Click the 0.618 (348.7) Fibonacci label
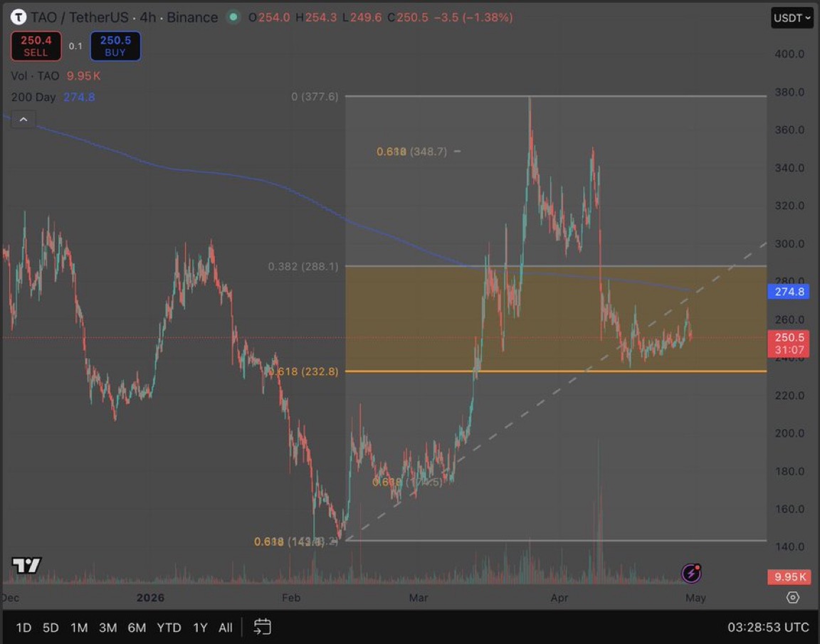This screenshot has height=644, width=820. tap(411, 152)
